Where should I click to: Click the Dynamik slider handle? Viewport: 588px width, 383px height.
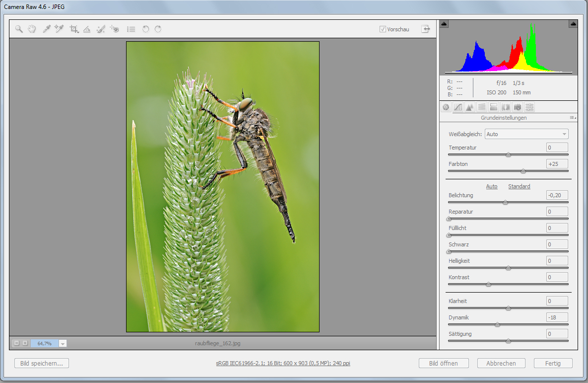pyautogui.click(x=497, y=324)
